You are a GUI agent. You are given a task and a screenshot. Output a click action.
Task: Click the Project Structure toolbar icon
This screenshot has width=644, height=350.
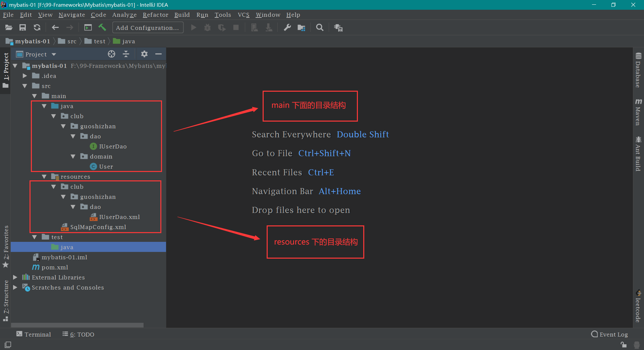[301, 28]
